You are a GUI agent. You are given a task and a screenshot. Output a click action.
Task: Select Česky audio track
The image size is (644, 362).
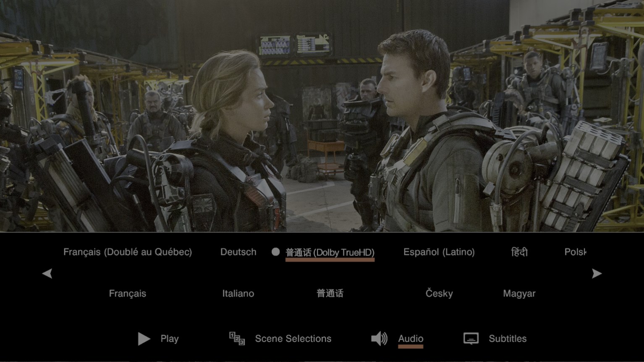coord(439,293)
